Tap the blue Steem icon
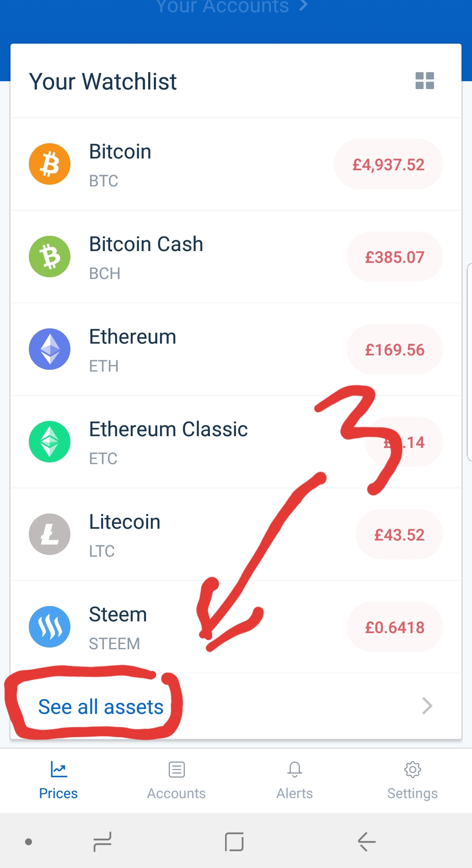 pos(49,627)
